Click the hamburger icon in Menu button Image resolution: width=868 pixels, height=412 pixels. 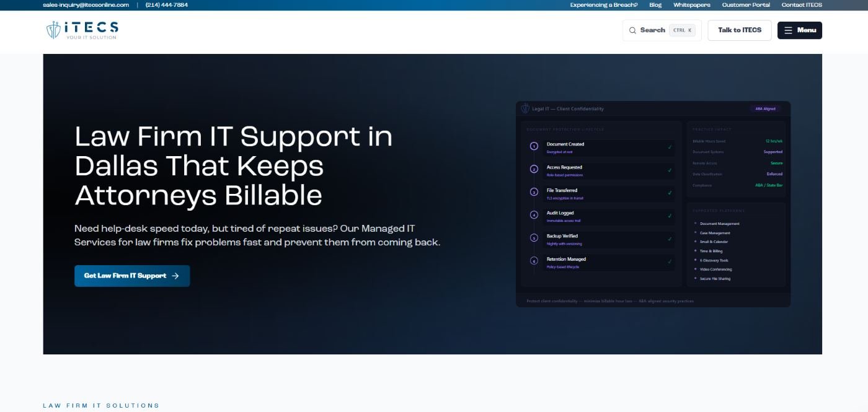[x=788, y=30]
